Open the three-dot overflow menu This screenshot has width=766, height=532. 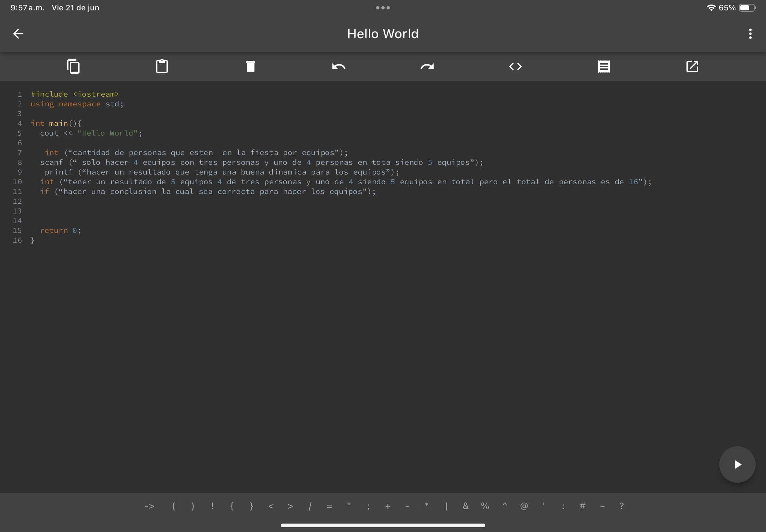coord(750,34)
